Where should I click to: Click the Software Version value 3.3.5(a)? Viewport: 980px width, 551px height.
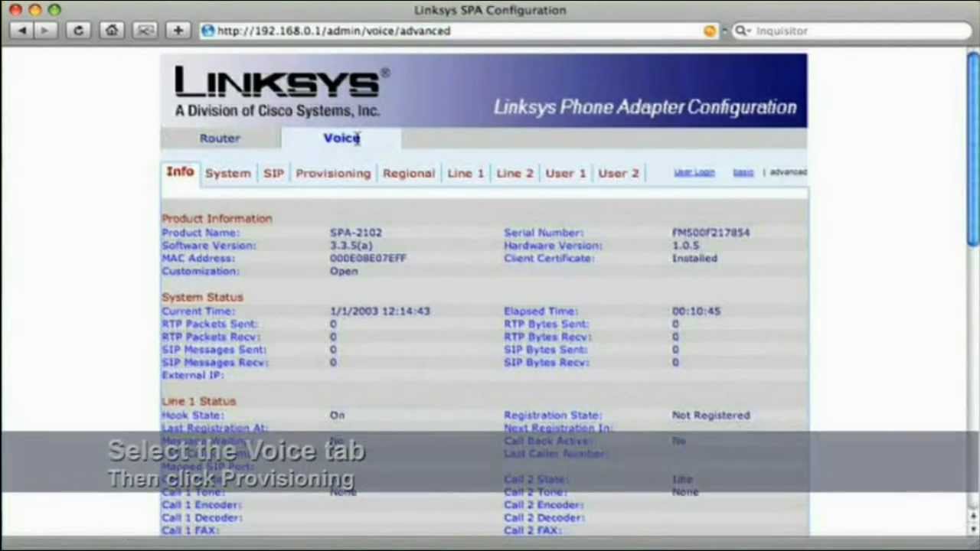[351, 246]
